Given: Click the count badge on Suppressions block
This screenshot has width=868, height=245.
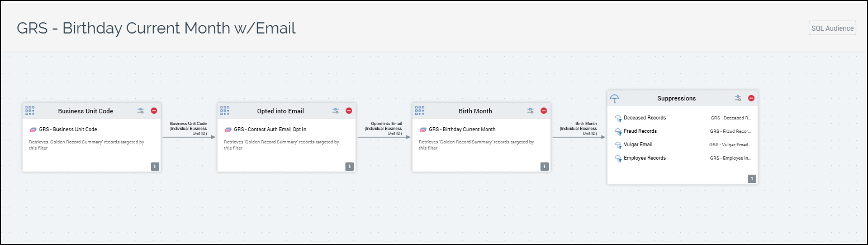Looking at the screenshot, I should 752,179.
